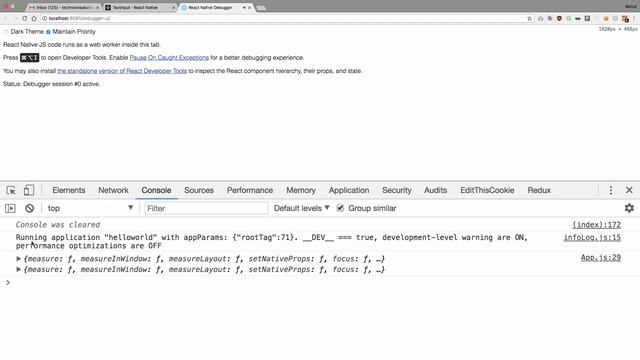Open standalone React Developer Tools link
The width and height of the screenshot is (640, 360).
[x=122, y=71]
